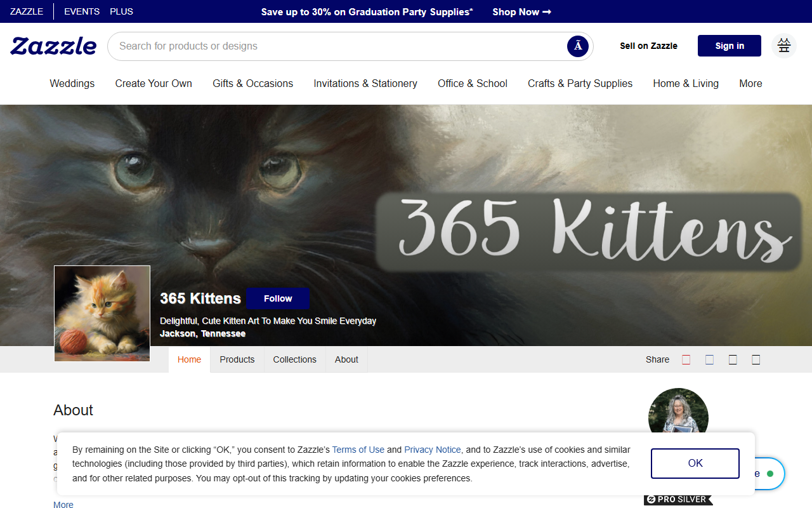
Task: Click the 365 Kittens store name heading
Action: [200, 298]
